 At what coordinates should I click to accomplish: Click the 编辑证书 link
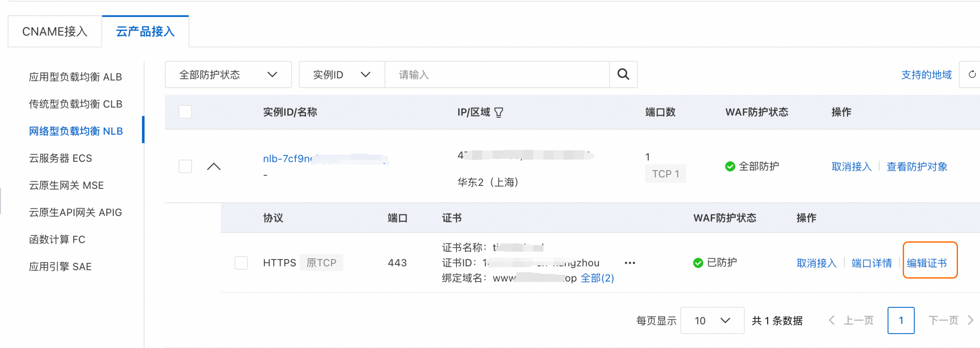(x=927, y=263)
